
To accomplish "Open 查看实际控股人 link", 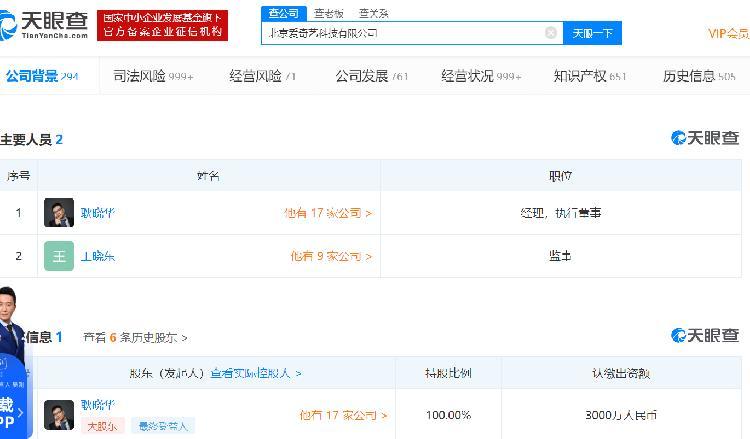I will click(256, 373).
